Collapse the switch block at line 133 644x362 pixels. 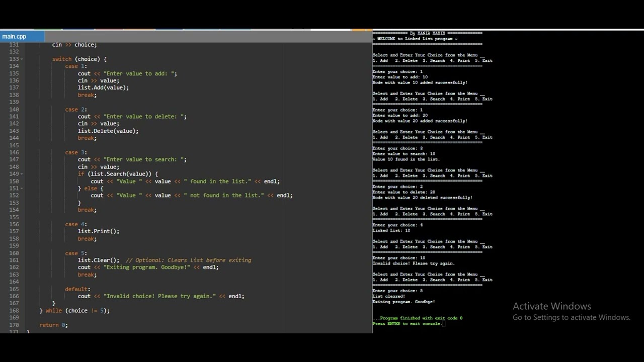(22, 59)
